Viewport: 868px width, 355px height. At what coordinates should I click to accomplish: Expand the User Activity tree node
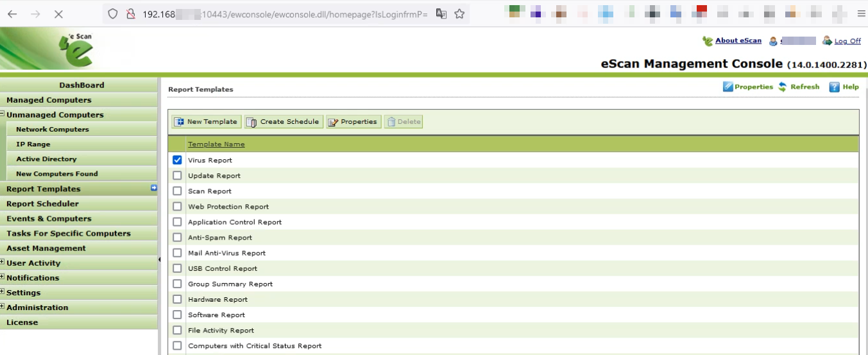tap(3, 262)
